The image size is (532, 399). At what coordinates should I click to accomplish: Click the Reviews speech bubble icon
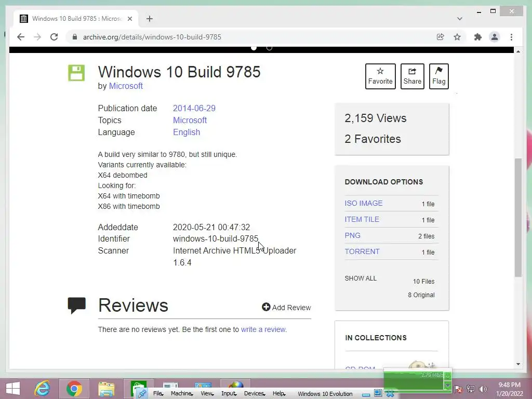77,305
